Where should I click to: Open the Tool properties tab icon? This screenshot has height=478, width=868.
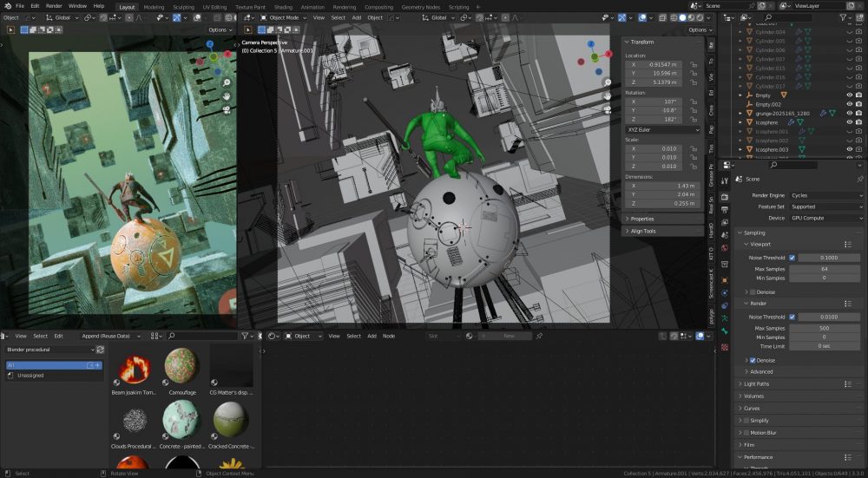tap(725, 181)
